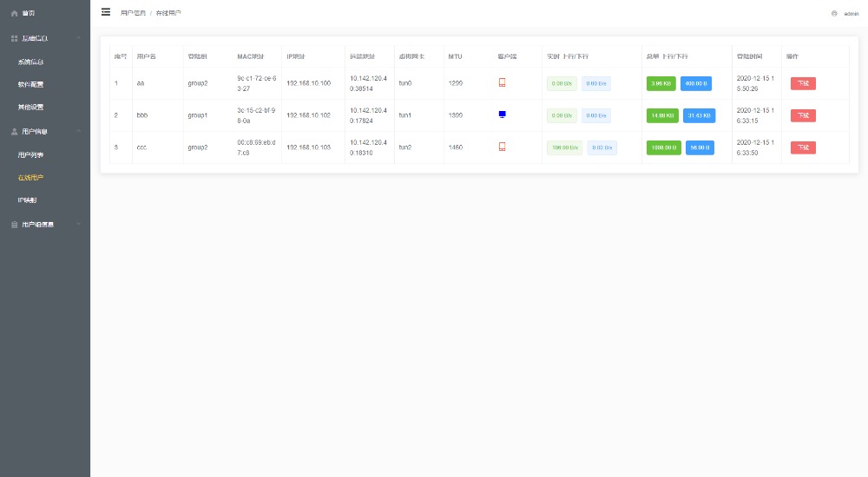Collapse the sidebar with the hamburger icon
The image size is (868, 477).
click(106, 12)
